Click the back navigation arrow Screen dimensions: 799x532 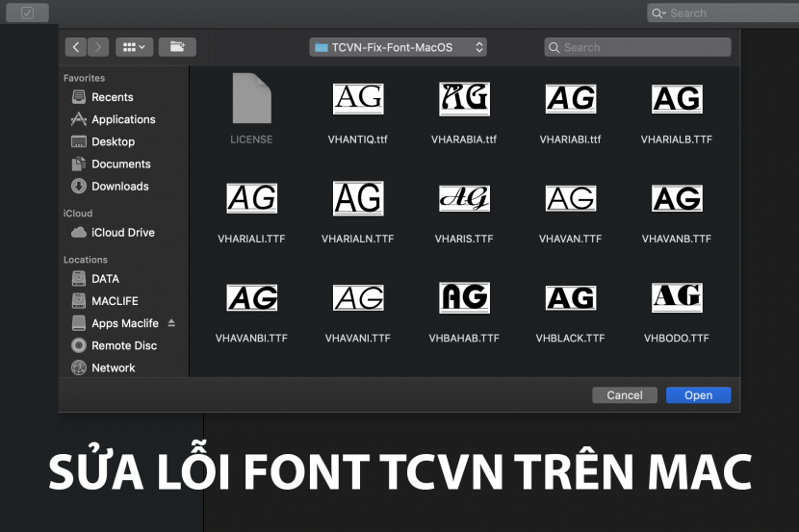click(x=76, y=47)
